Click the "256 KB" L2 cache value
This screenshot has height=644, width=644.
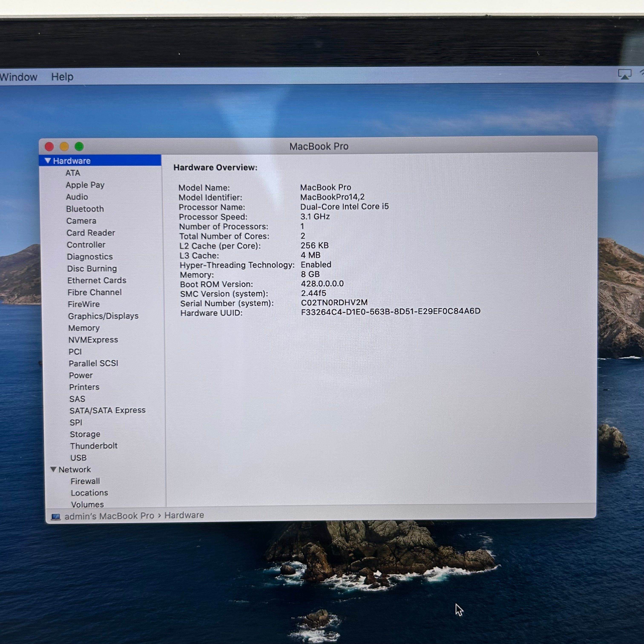coord(315,245)
